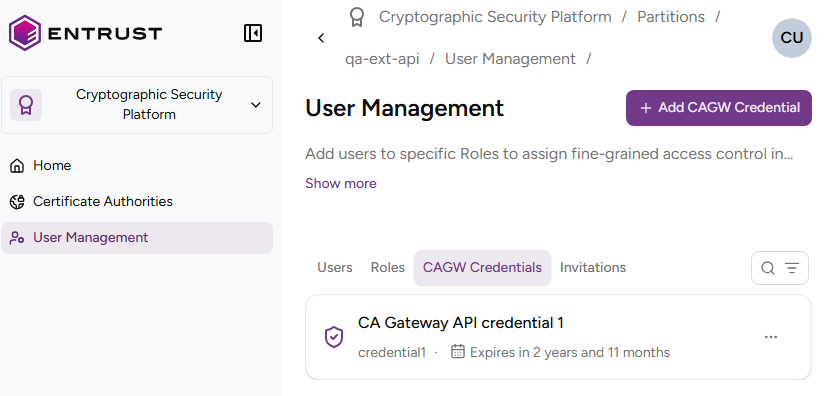Screen dimensions: 828x396
Task: Go to Home in sidebar
Action: (52, 166)
